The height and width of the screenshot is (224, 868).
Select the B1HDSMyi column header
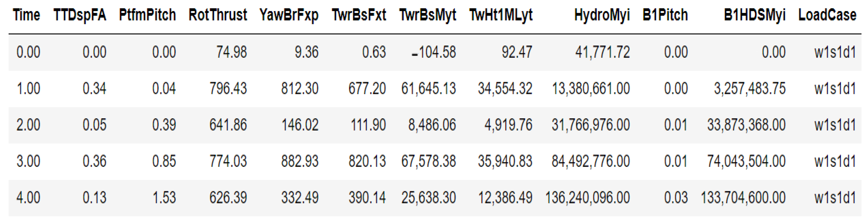click(754, 15)
